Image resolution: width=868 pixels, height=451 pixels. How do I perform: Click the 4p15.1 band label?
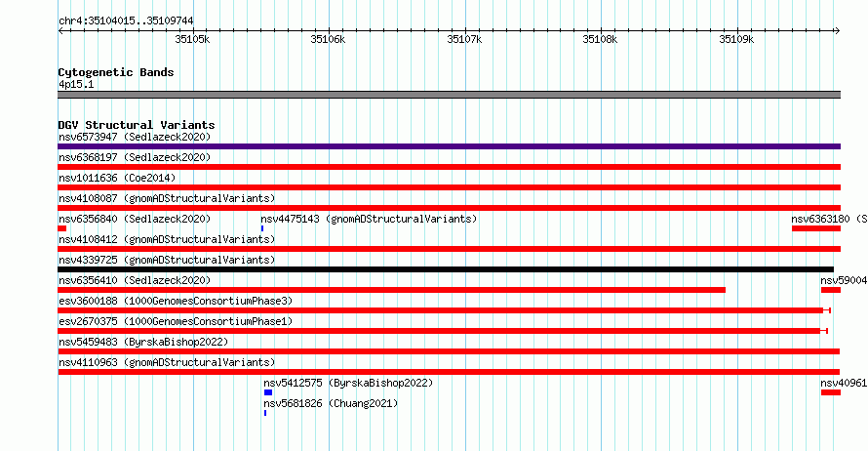tap(76, 84)
